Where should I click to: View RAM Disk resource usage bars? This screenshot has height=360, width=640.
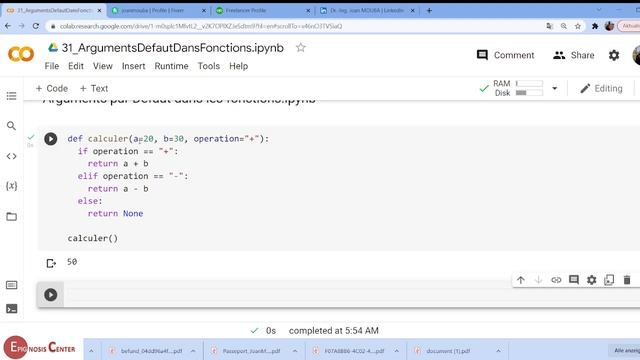pyautogui.click(x=529, y=88)
